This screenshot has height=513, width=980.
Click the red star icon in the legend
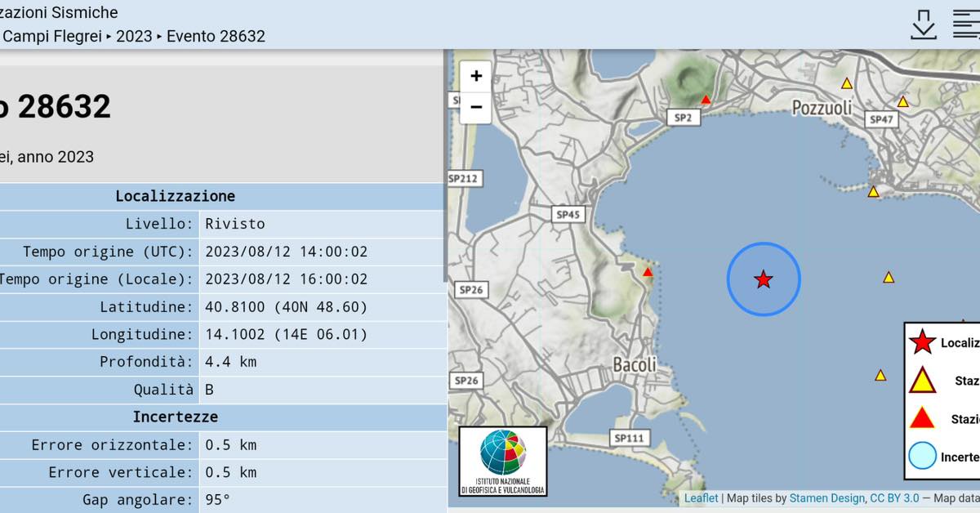922,342
